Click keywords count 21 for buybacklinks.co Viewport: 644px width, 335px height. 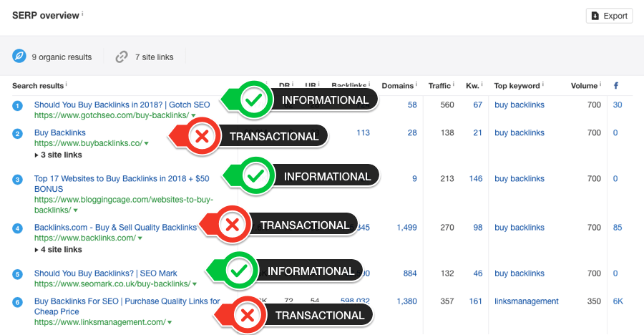pyautogui.click(x=477, y=132)
